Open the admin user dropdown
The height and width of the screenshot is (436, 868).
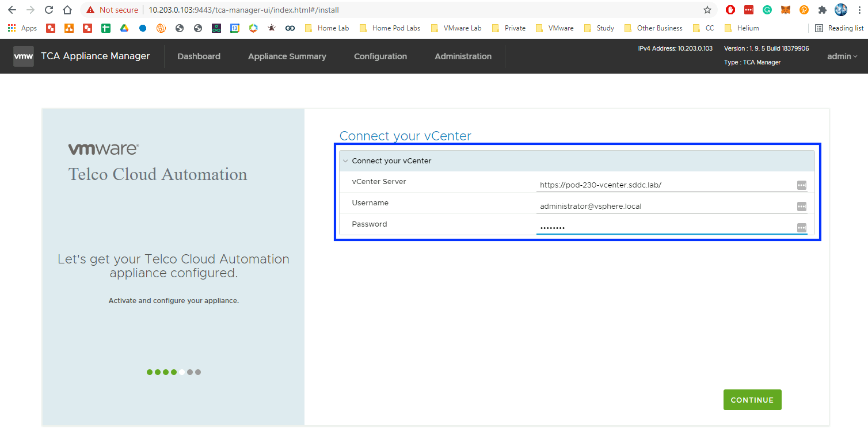pos(842,56)
